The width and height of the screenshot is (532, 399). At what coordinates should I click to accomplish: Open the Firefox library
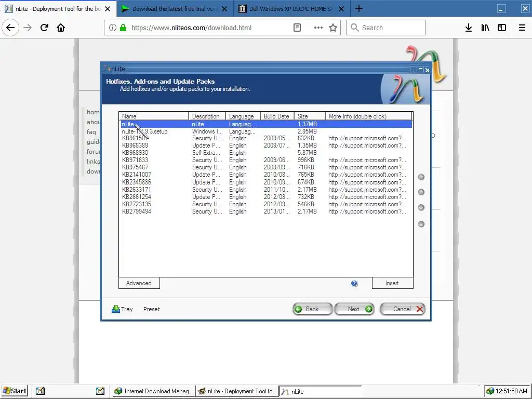(485, 28)
